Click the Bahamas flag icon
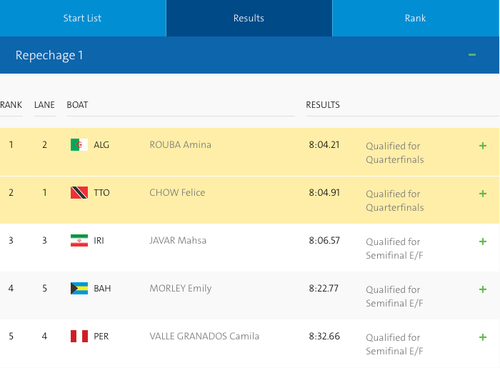The height and width of the screenshot is (368, 500). click(x=79, y=288)
